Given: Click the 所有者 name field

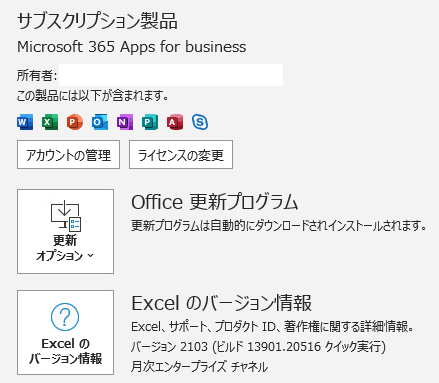Looking at the screenshot, I should (171, 75).
